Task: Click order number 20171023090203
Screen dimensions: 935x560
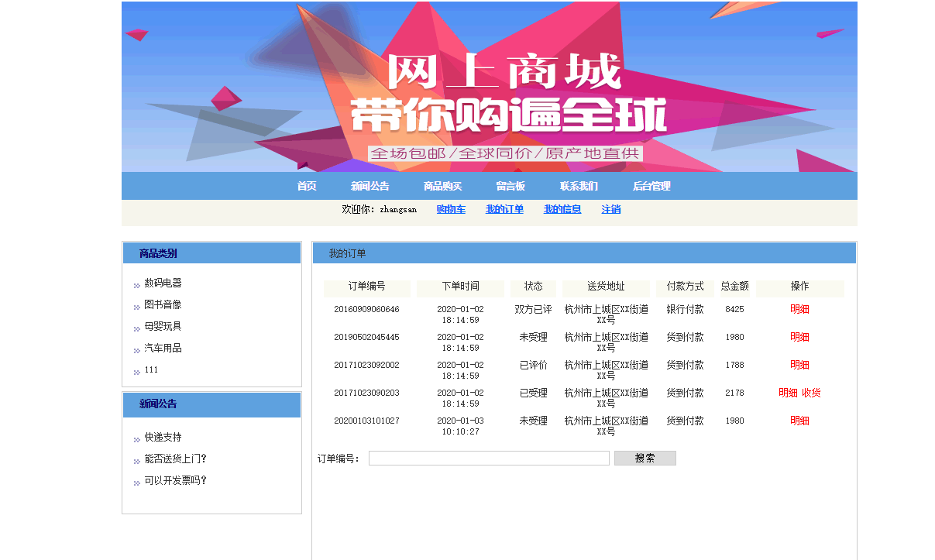Action: tap(366, 393)
